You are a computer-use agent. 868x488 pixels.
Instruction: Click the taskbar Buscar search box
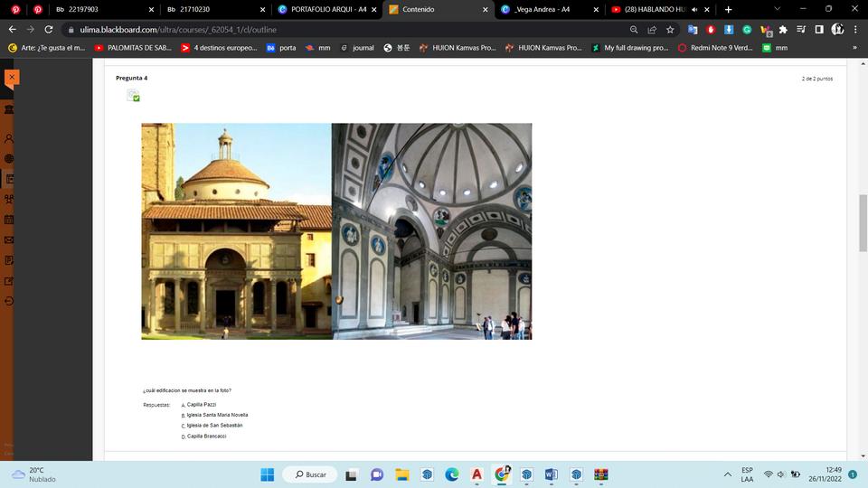click(x=309, y=474)
